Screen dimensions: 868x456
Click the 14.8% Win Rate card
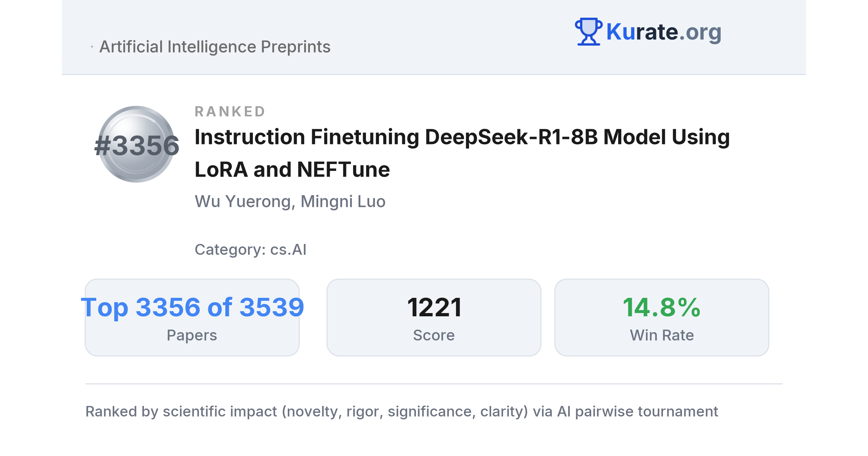pyautogui.click(x=661, y=317)
